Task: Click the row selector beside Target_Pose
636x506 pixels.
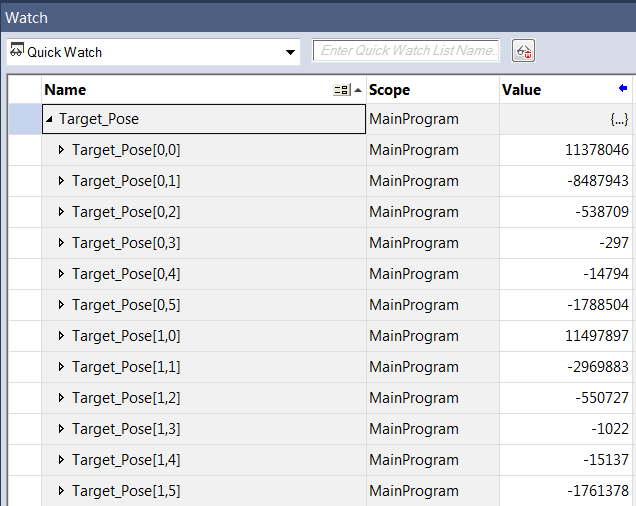Action: [25, 119]
